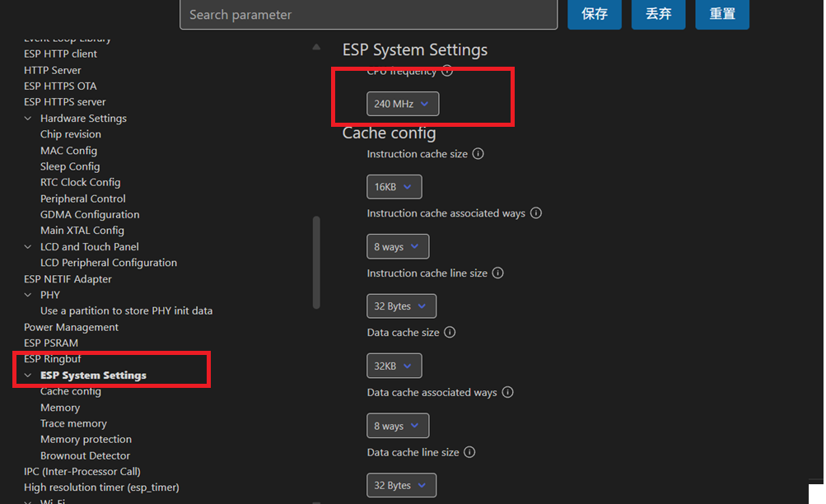This screenshot has width=826, height=504.
Task: Select ESP NETIF Adapter in sidebar
Action: click(68, 279)
